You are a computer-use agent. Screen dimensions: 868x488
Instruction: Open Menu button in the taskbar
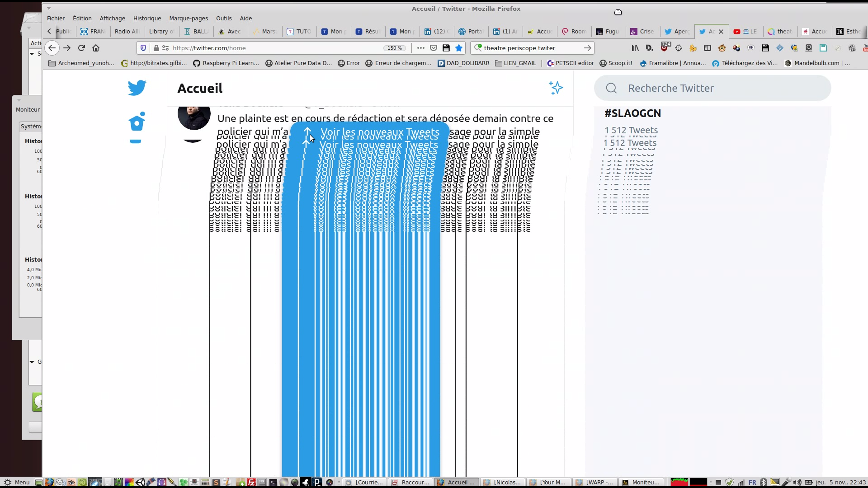[x=17, y=482]
